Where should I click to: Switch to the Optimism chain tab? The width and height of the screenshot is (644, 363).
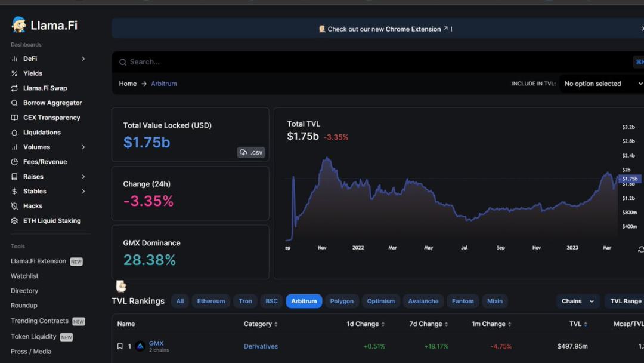click(380, 302)
